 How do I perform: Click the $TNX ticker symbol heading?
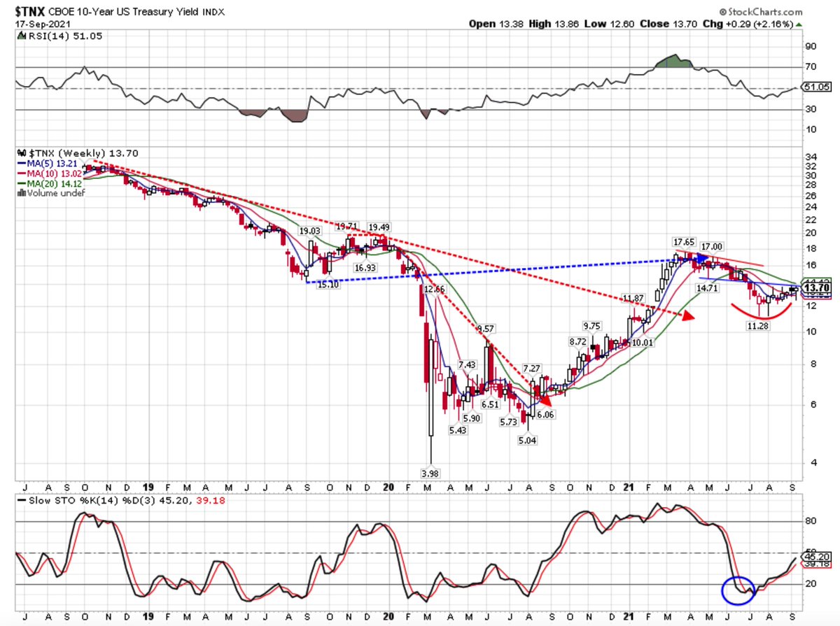tap(30, 13)
